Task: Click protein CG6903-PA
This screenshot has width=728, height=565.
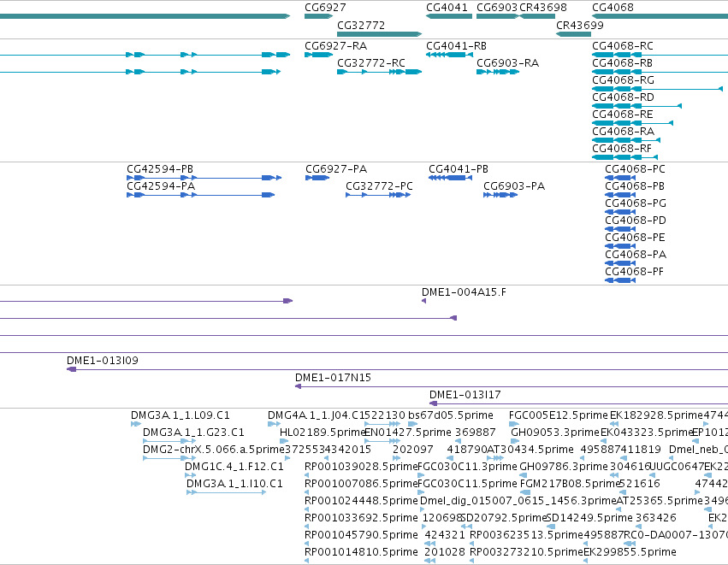Action: pos(500,195)
